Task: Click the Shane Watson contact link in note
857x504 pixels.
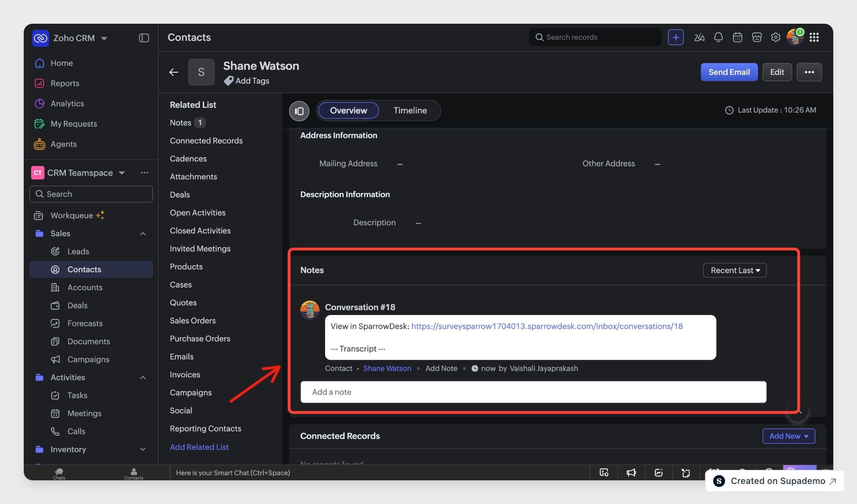Action: [x=387, y=368]
